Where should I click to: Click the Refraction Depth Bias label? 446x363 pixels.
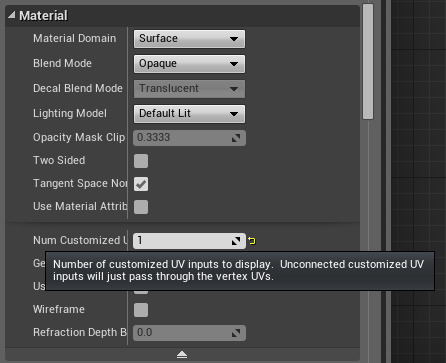pos(80,332)
